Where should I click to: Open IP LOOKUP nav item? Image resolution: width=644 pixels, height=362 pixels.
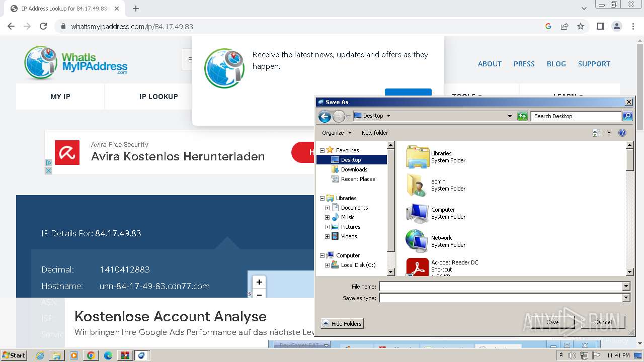click(158, 97)
